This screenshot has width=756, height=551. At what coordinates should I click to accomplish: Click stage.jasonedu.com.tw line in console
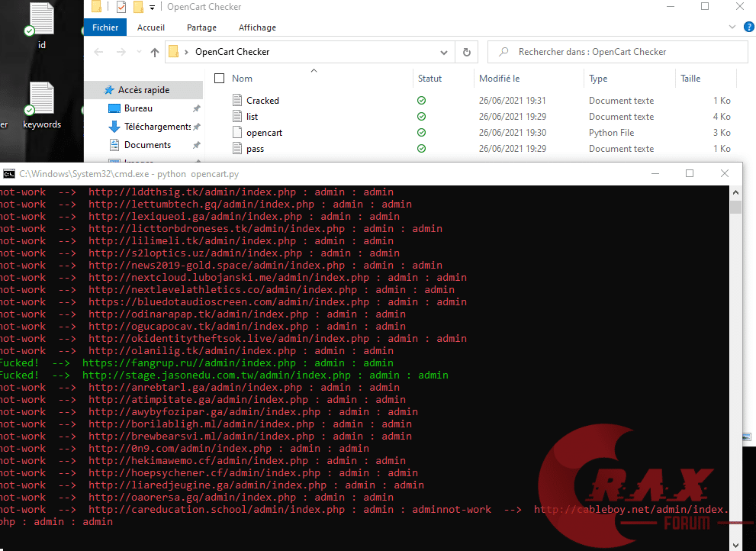224,375
